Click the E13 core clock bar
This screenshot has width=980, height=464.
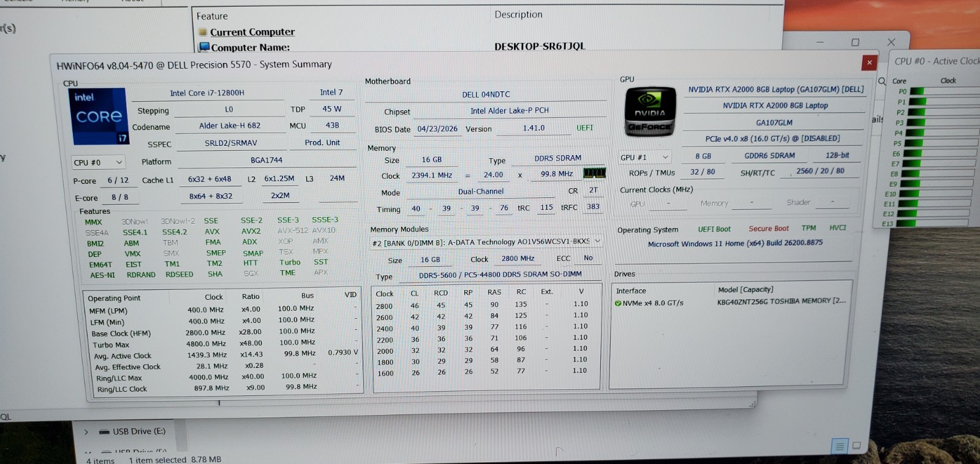(x=932, y=223)
